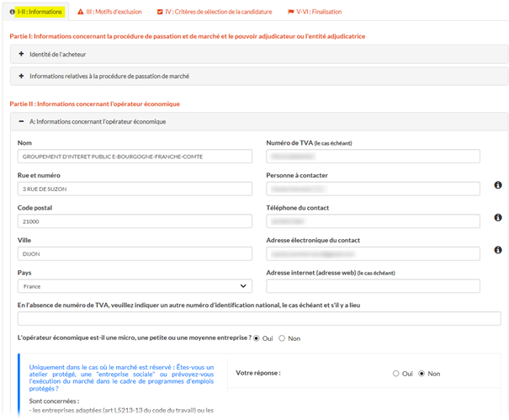Focus the Code postal field
This screenshot has height=420, width=509.
[x=135, y=221]
